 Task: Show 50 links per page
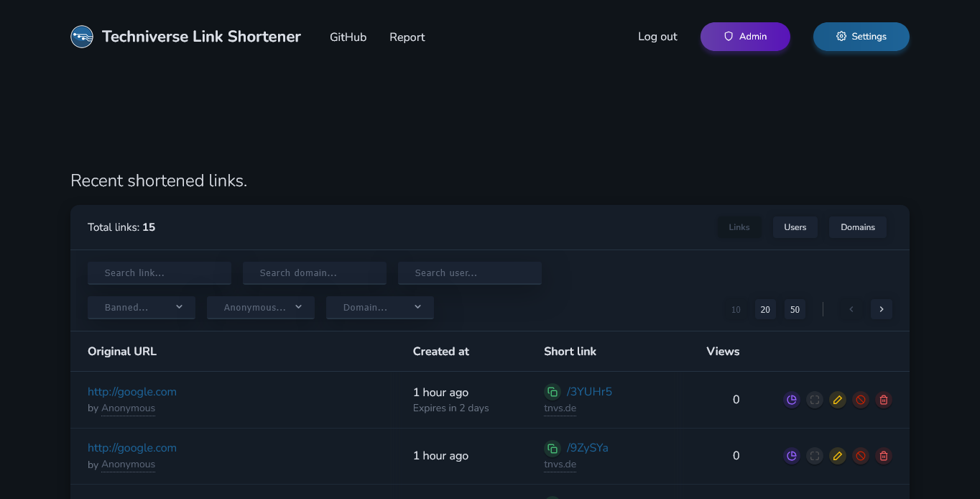pyautogui.click(x=795, y=309)
